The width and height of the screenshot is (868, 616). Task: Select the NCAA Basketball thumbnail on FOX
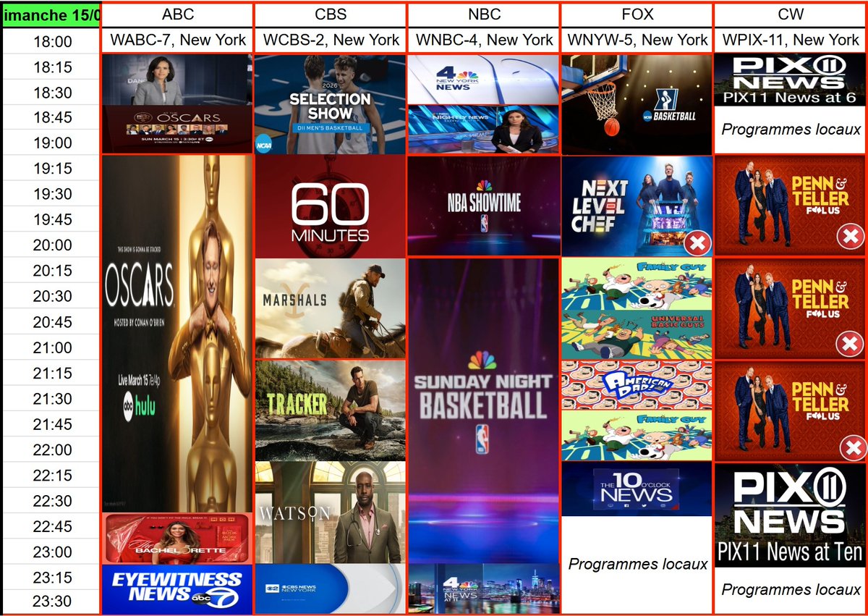click(x=637, y=104)
